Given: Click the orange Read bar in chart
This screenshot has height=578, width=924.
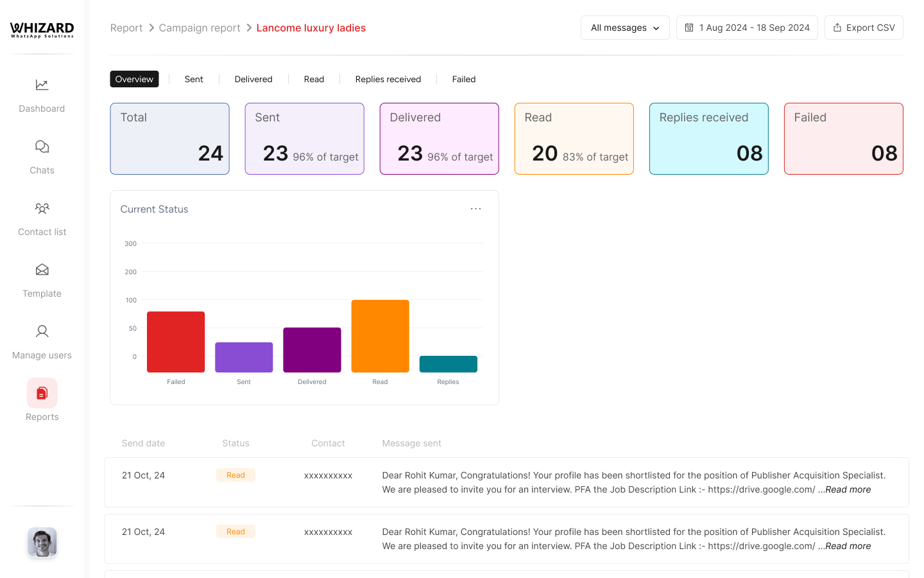Looking at the screenshot, I should [380, 336].
